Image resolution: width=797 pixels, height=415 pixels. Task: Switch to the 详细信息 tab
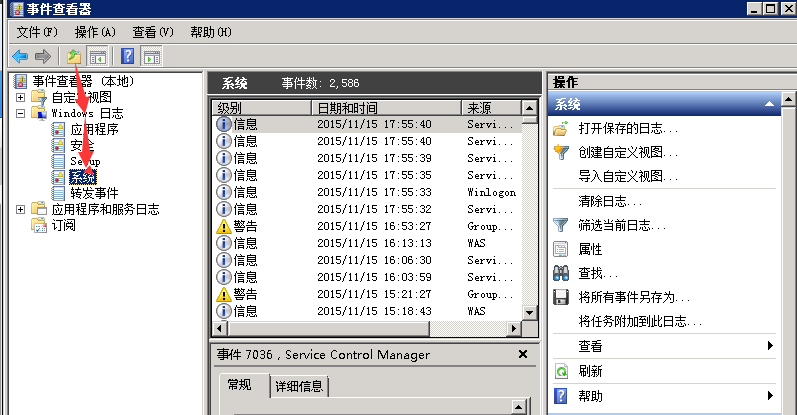[299, 386]
